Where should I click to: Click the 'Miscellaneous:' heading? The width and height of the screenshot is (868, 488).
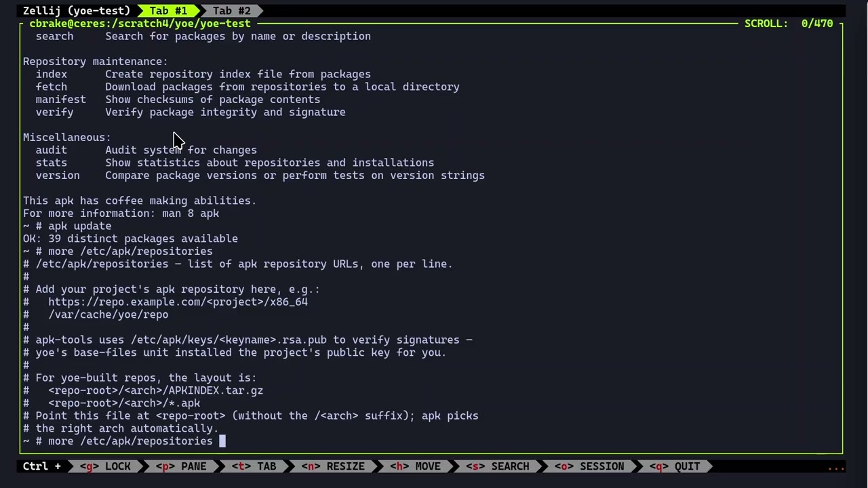coord(66,138)
